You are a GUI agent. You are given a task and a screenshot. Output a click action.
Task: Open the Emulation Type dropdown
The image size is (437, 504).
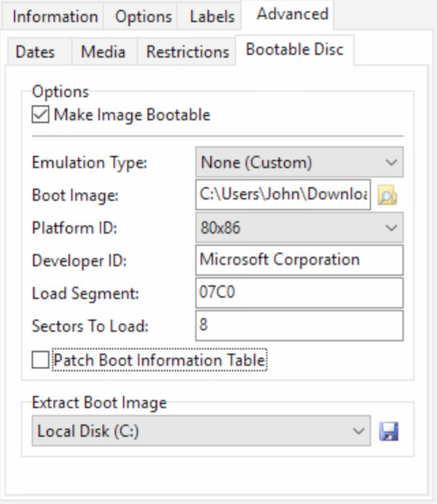pos(299,163)
